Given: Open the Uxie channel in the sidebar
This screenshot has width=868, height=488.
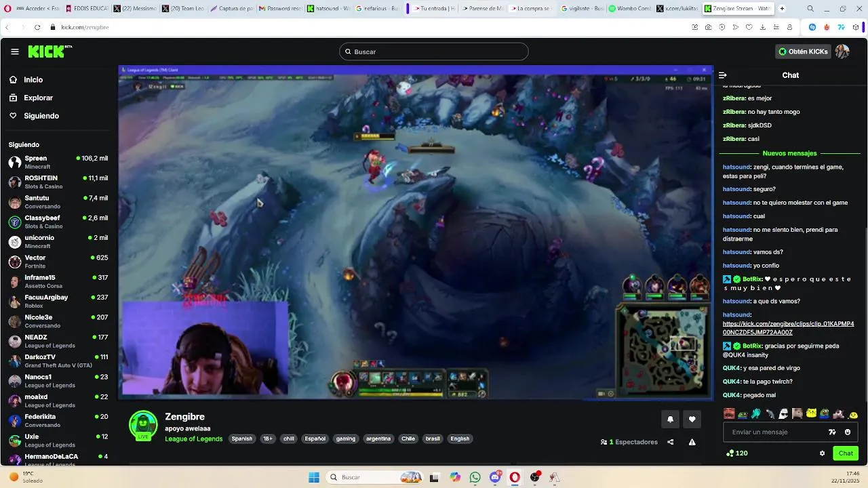Looking at the screenshot, I should click(58, 441).
